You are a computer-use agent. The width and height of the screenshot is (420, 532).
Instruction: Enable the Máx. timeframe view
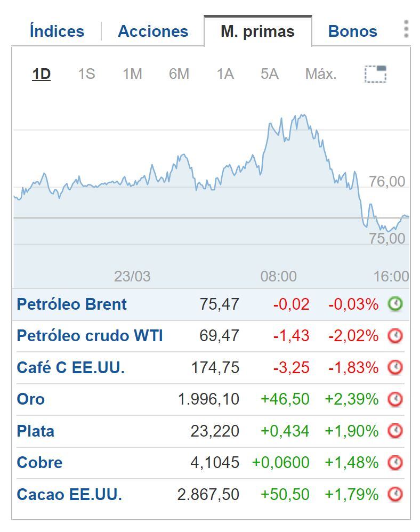click(x=321, y=75)
